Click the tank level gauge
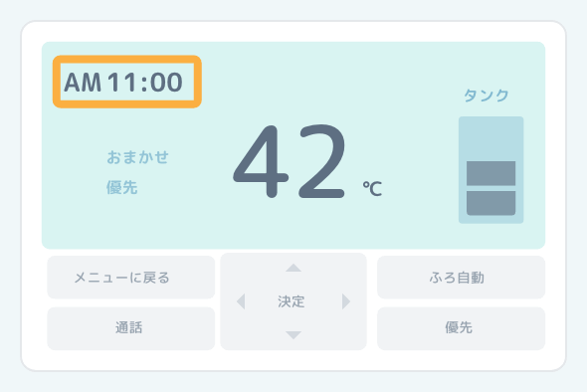This screenshot has height=392, width=587. [x=490, y=170]
